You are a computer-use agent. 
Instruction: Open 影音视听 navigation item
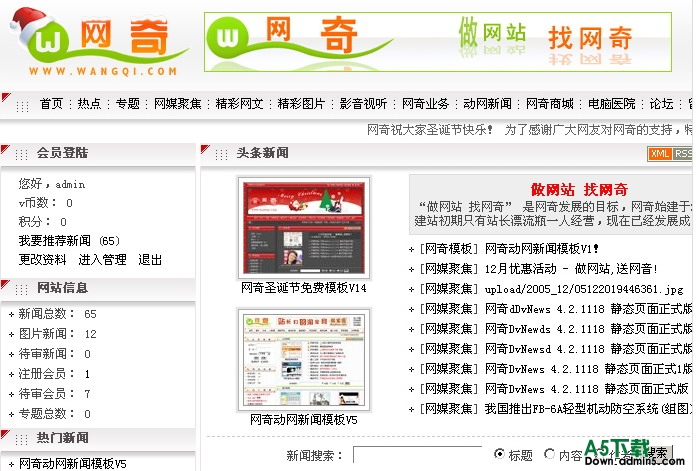[363, 104]
